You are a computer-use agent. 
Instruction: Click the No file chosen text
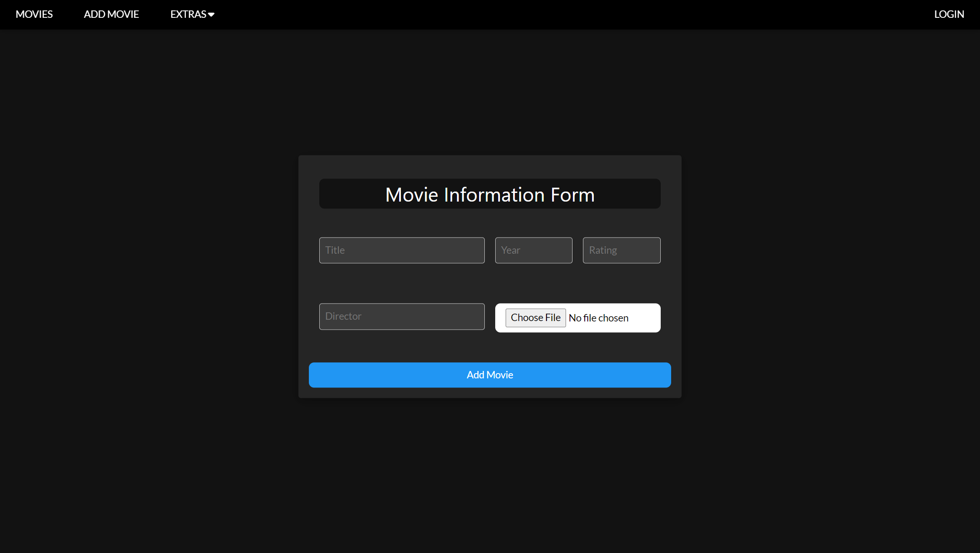point(598,318)
